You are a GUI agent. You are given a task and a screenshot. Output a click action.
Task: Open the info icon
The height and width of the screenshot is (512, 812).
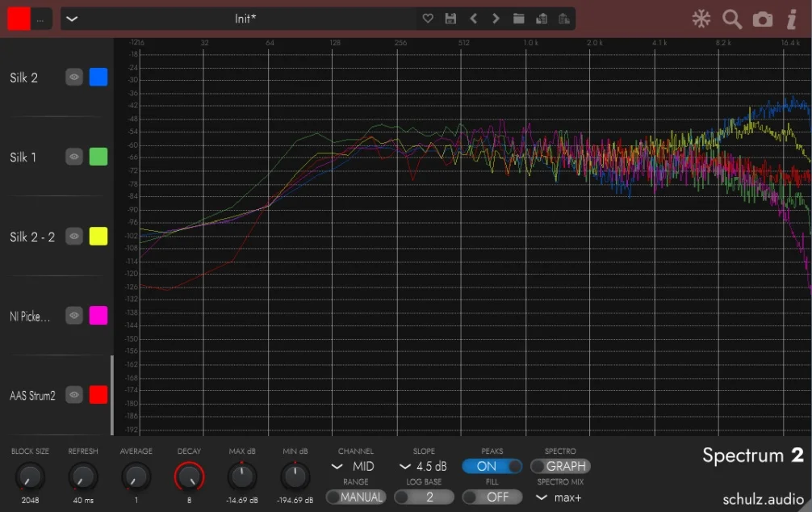[792, 19]
